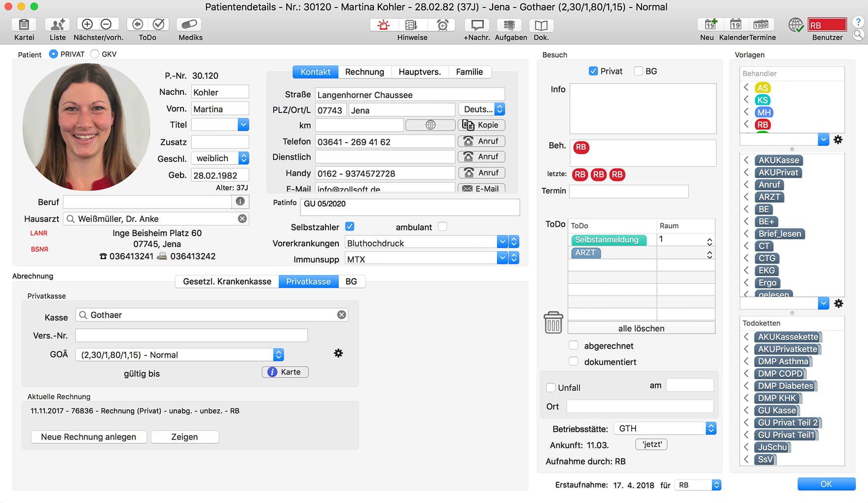Viewport: 868px width, 503px height.
Task: Click into the Vers.-Nr. input field
Action: click(x=191, y=336)
